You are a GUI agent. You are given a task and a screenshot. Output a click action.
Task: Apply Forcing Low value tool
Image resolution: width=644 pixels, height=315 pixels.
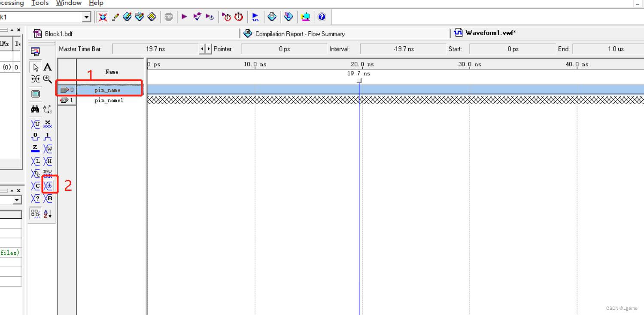click(x=35, y=137)
